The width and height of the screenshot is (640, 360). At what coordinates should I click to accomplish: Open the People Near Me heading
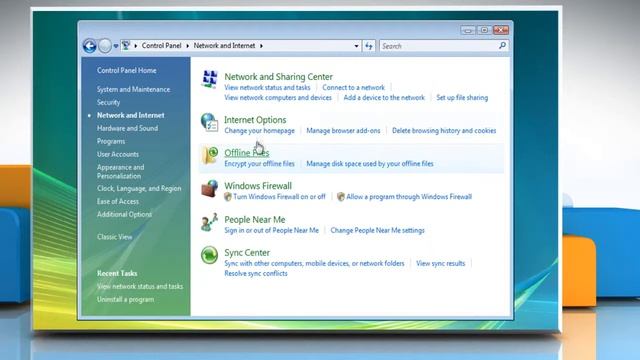(255, 220)
